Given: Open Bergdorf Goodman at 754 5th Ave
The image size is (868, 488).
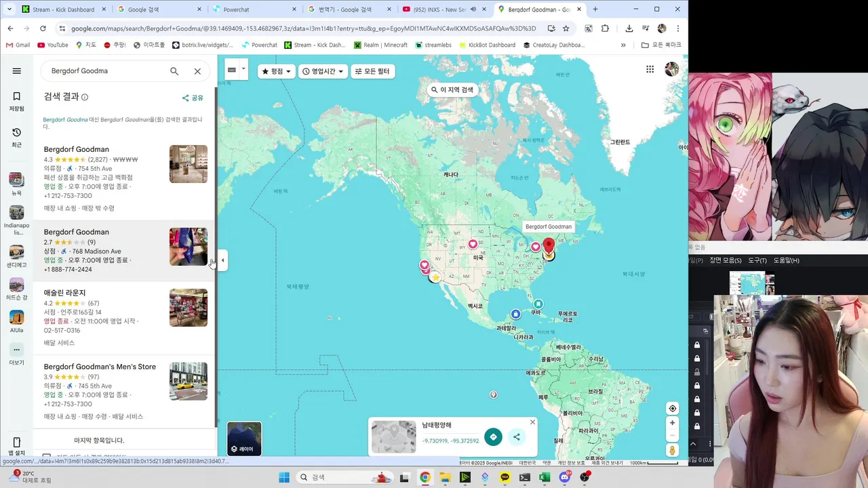Looking at the screenshot, I should 125,178.
